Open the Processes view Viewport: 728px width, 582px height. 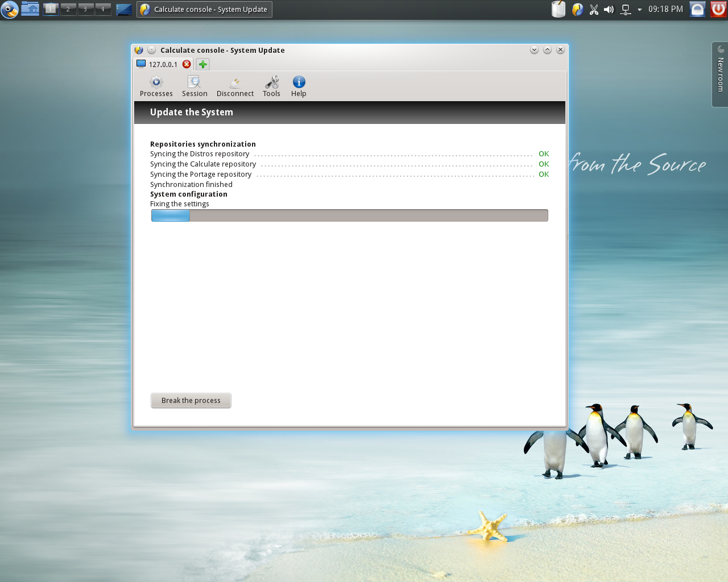click(156, 86)
